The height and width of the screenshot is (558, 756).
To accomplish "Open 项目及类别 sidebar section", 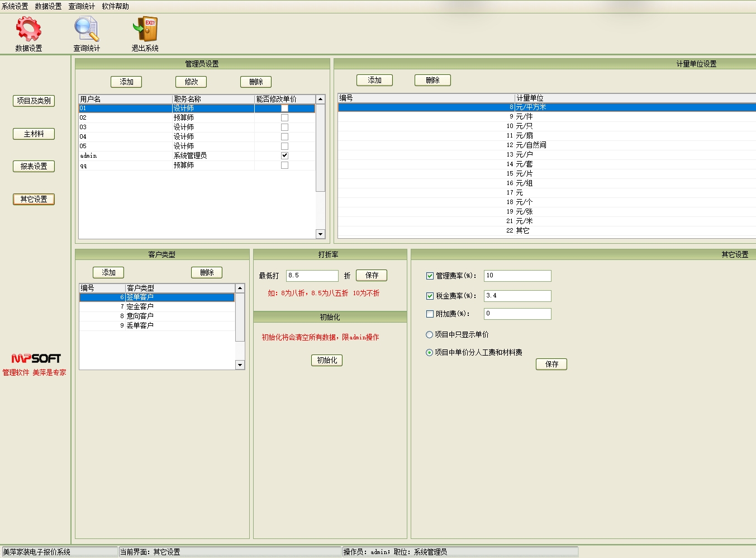I will point(34,101).
